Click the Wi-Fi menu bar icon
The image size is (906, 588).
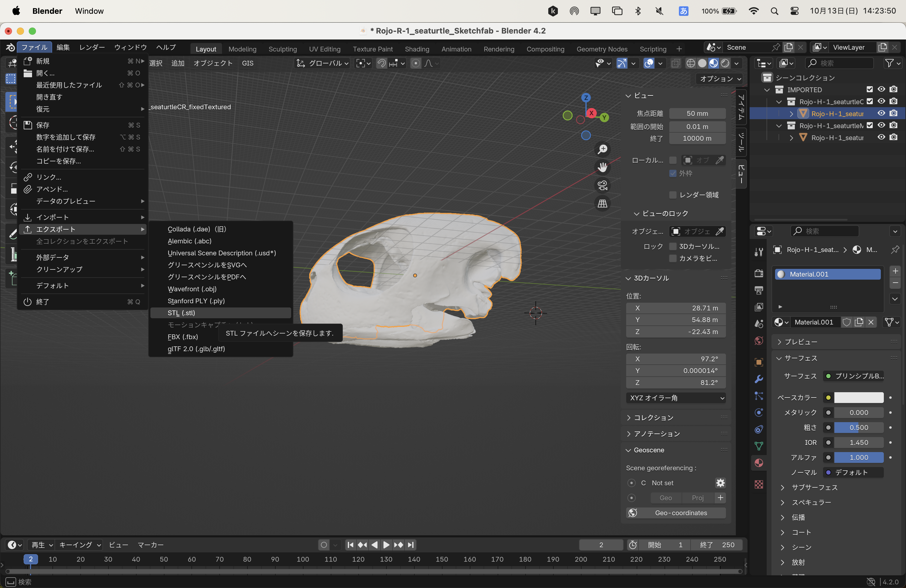pos(753,11)
